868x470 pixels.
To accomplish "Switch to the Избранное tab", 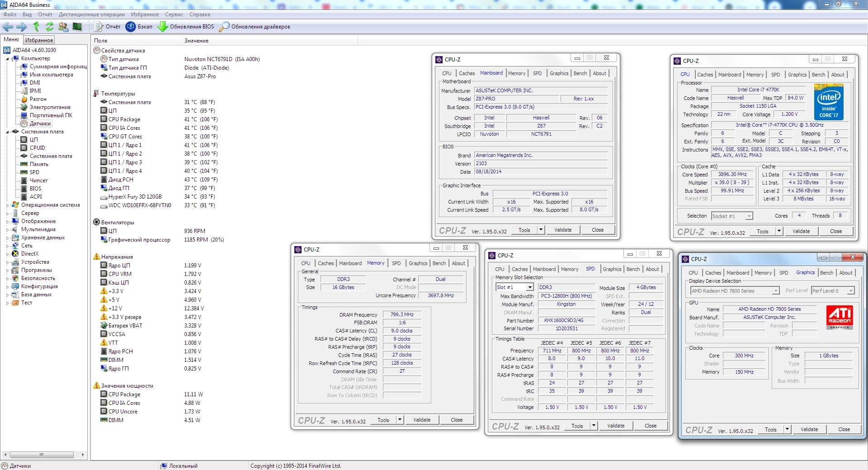I will [x=39, y=40].
